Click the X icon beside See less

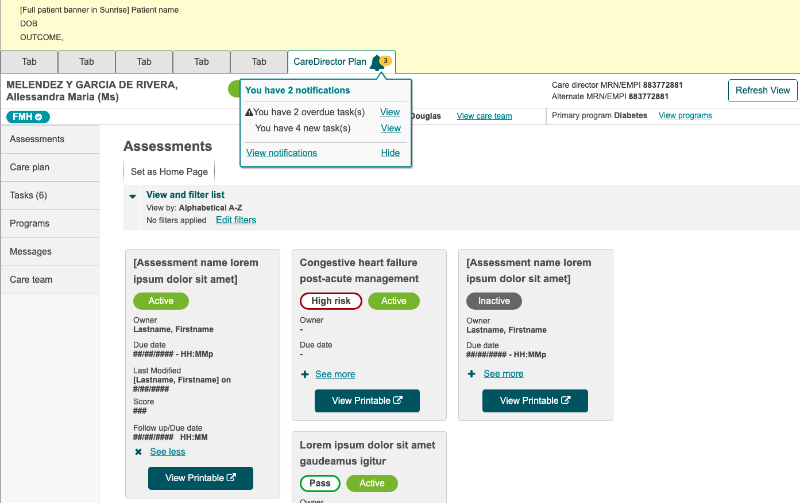138,452
